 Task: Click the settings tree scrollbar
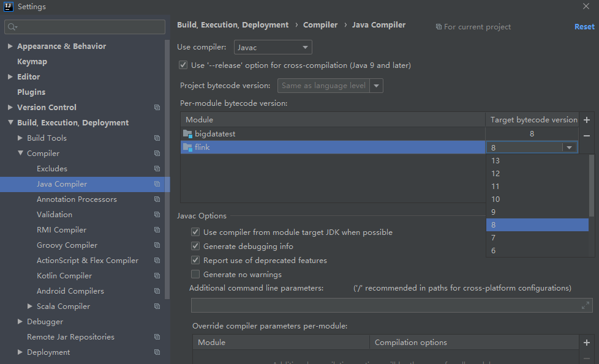pos(167,169)
